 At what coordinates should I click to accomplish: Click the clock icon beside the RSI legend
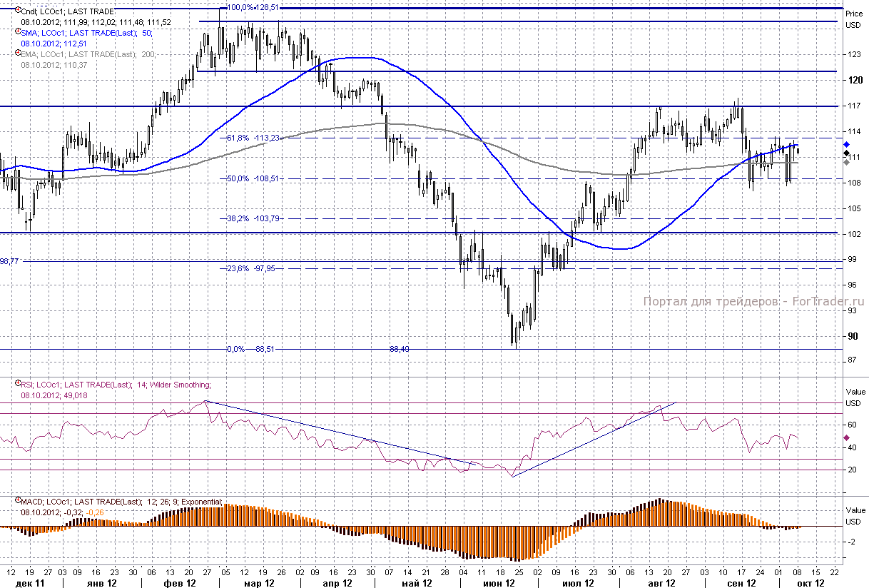point(17,384)
